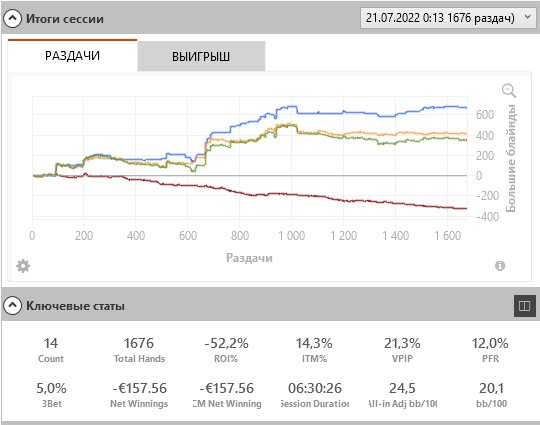Click the blue line on the graph
The height and width of the screenshot is (425, 540).
344,112
